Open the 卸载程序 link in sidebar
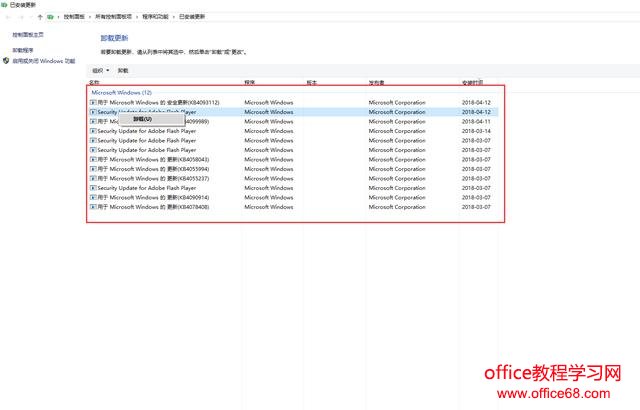 click(x=23, y=50)
